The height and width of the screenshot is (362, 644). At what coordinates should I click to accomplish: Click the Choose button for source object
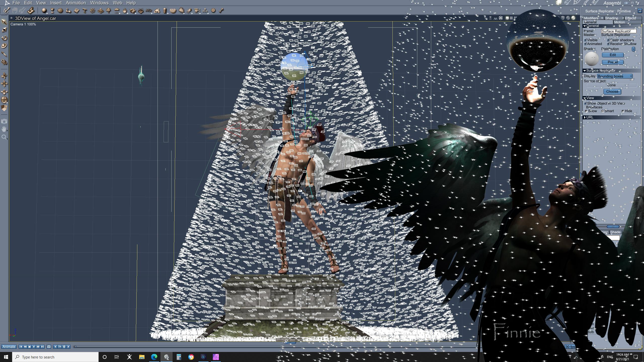612,92
